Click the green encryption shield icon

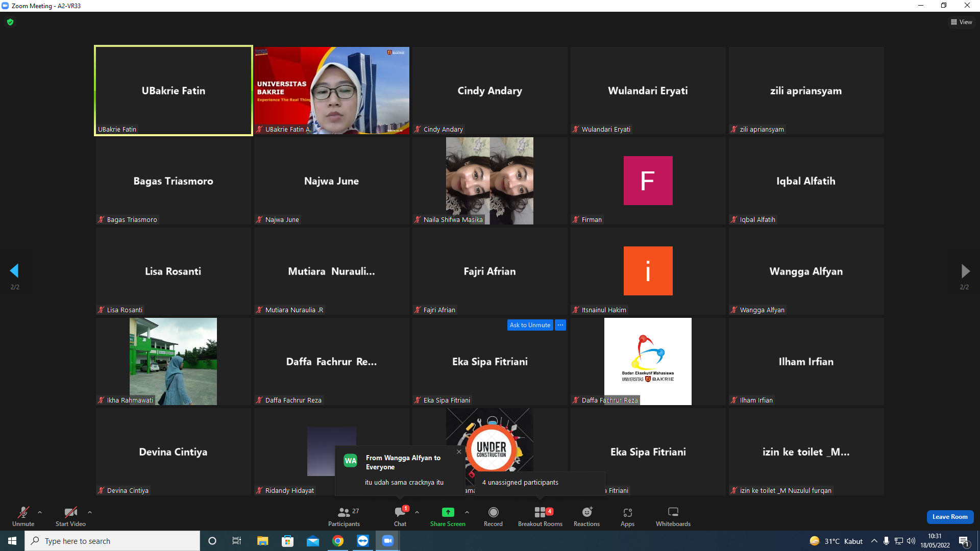(10, 22)
